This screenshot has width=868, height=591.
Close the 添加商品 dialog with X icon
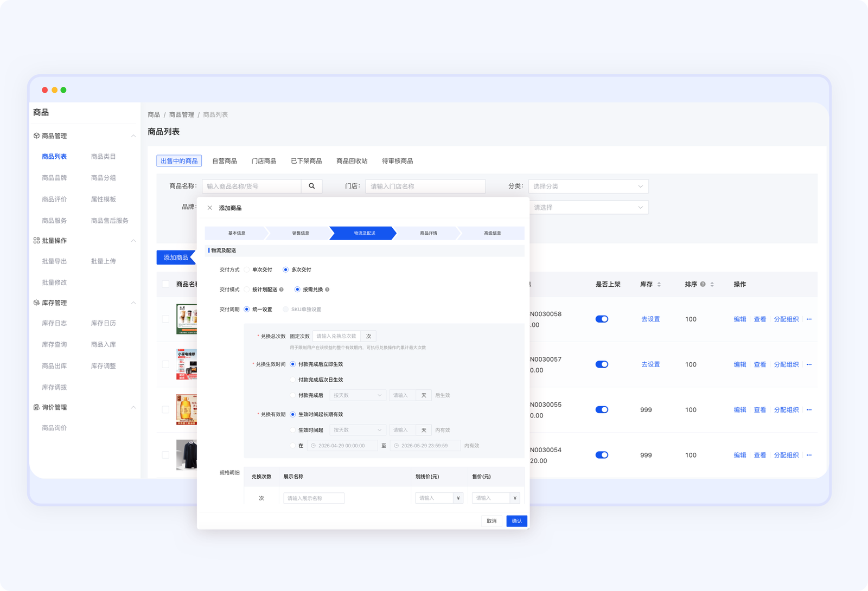210,208
